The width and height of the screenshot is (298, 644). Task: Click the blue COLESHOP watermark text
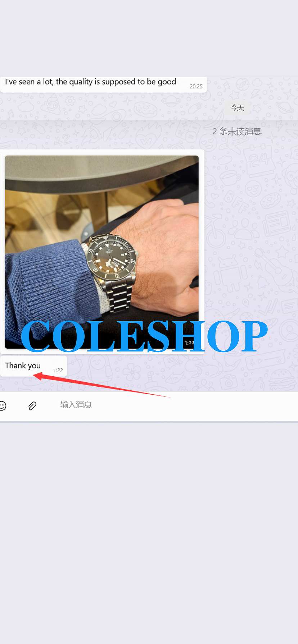click(144, 336)
